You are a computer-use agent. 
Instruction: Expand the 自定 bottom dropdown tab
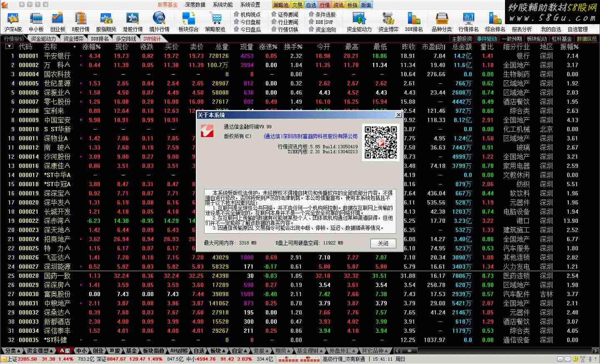pos(240,351)
